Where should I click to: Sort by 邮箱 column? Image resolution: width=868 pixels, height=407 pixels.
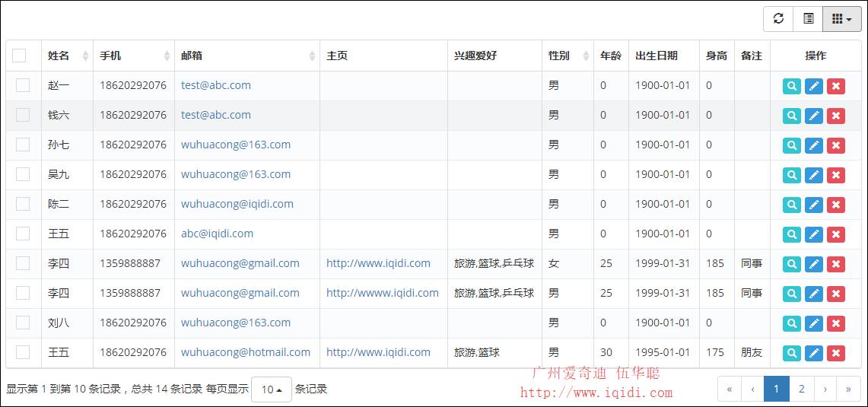click(x=247, y=56)
